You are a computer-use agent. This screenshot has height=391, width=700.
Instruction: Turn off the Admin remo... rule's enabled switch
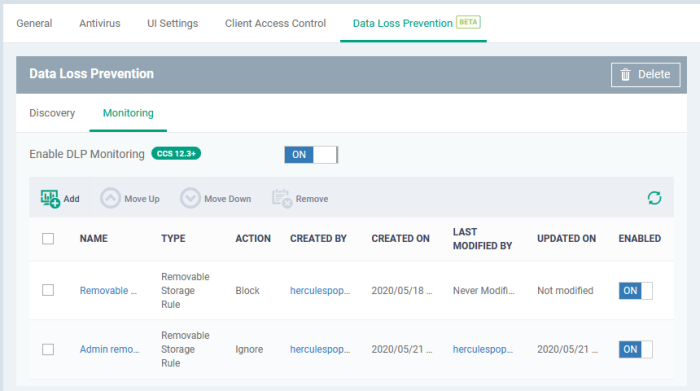click(x=635, y=349)
